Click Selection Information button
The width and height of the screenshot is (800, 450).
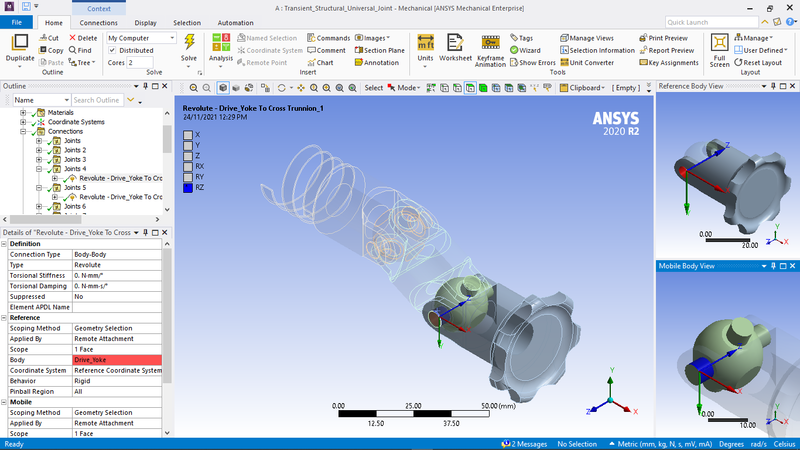[x=597, y=51]
